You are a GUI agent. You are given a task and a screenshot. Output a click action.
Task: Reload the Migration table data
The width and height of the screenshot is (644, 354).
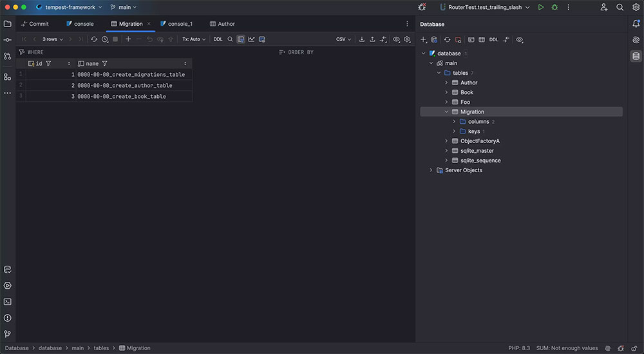pyautogui.click(x=94, y=39)
